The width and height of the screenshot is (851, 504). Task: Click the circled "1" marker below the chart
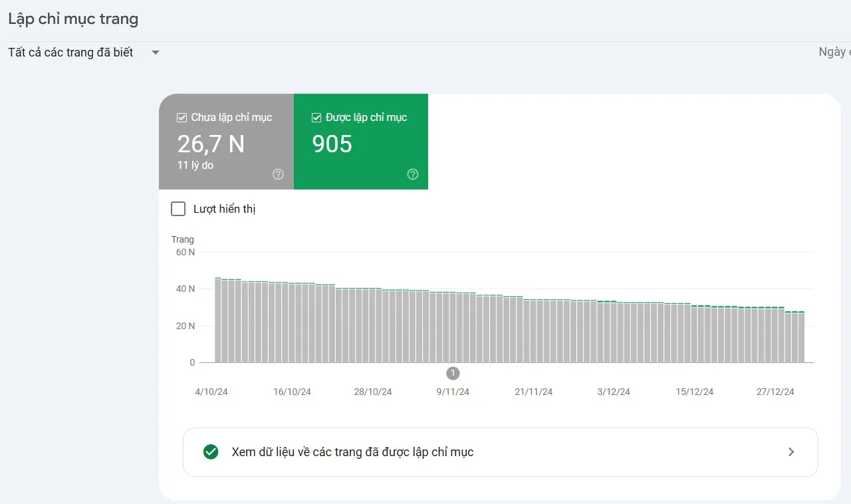tap(453, 374)
